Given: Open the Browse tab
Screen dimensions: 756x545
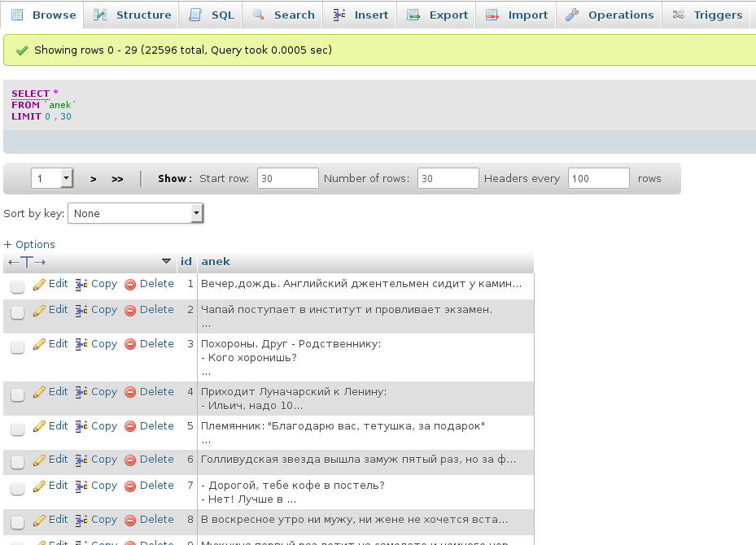Looking at the screenshot, I should tap(42, 15).
